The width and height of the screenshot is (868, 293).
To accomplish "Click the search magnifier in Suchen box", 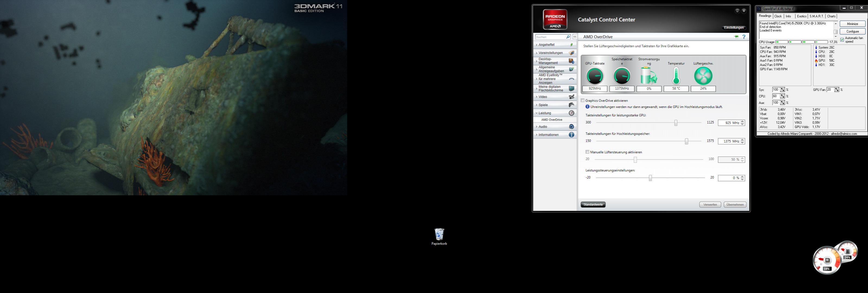I will (568, 37).
